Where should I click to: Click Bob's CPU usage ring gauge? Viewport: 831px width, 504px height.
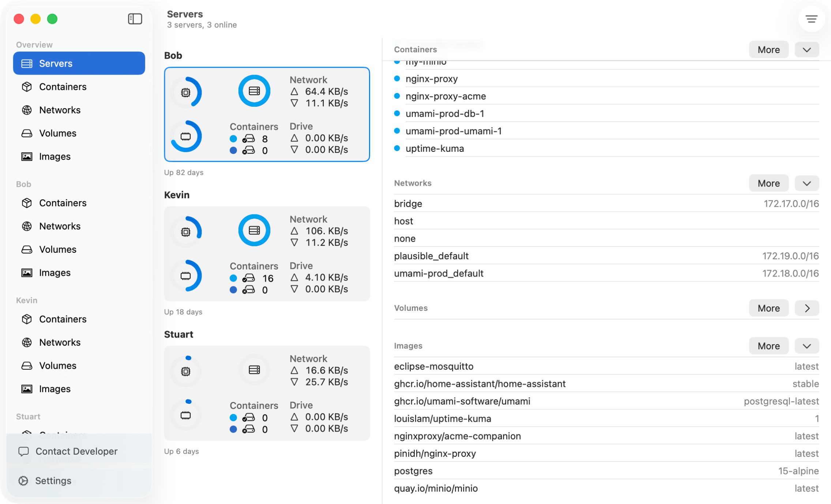point(187,92)
